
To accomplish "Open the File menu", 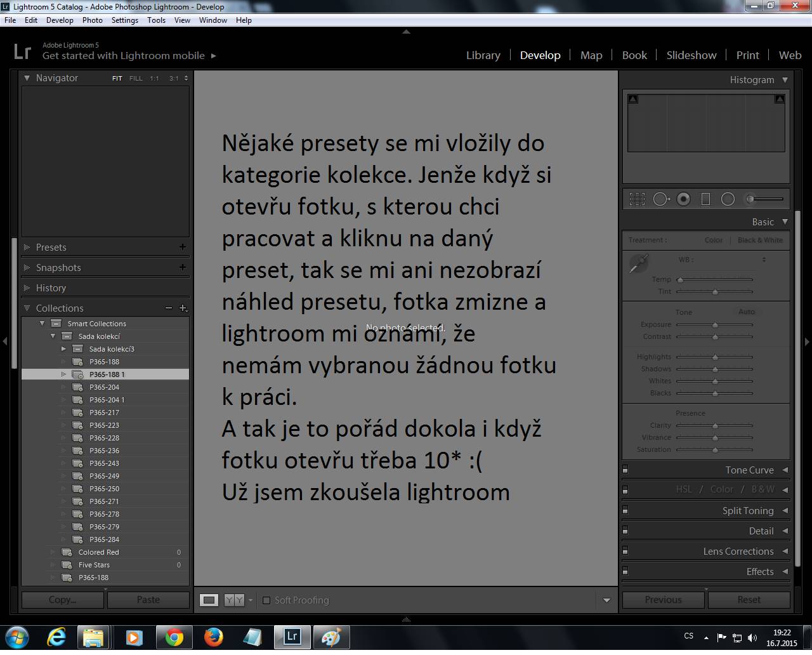I will (x=10, y=20).
